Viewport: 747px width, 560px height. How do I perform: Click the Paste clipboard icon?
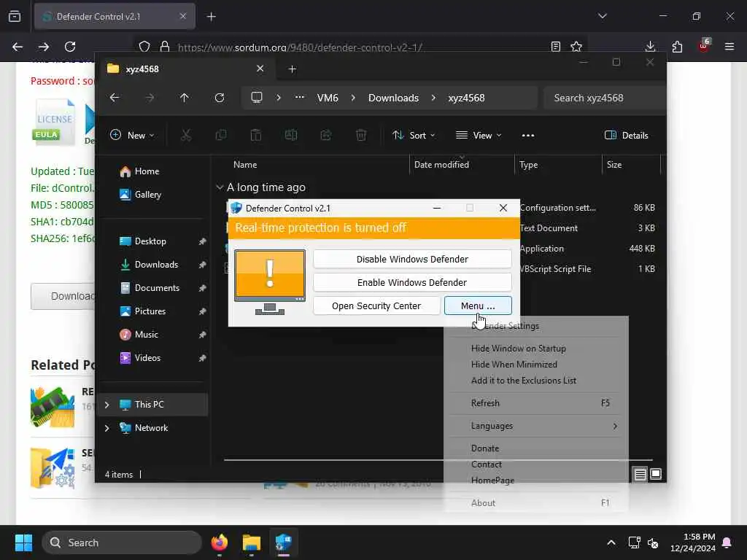[x=256, y=135]
